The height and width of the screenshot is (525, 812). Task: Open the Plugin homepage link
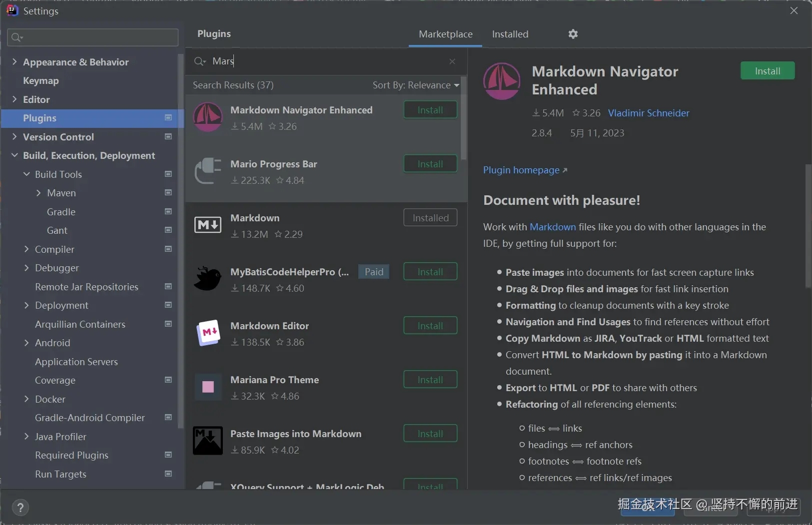click(525, 170)
